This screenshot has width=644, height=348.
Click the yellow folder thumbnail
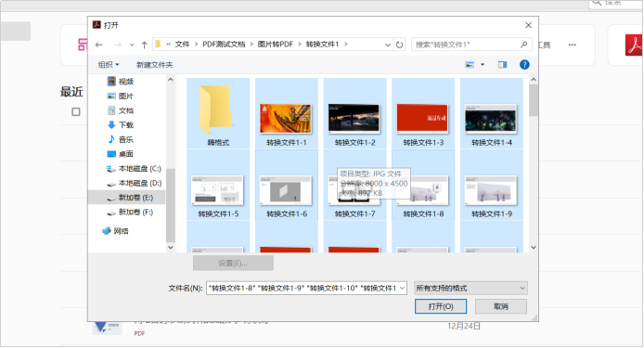click(215, 110)
